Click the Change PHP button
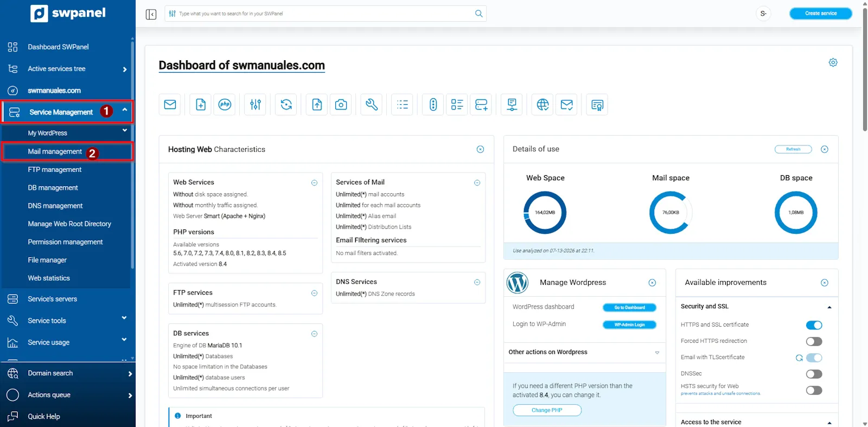Viewport: 868px width, 427px height. point(547,410)
